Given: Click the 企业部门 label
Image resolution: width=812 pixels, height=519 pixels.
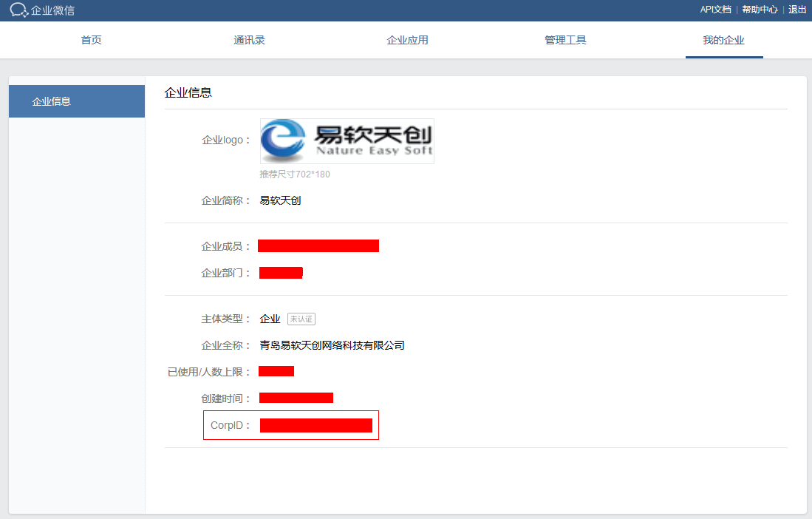Looking at the screenshot, I should click(x=226, y=273).
